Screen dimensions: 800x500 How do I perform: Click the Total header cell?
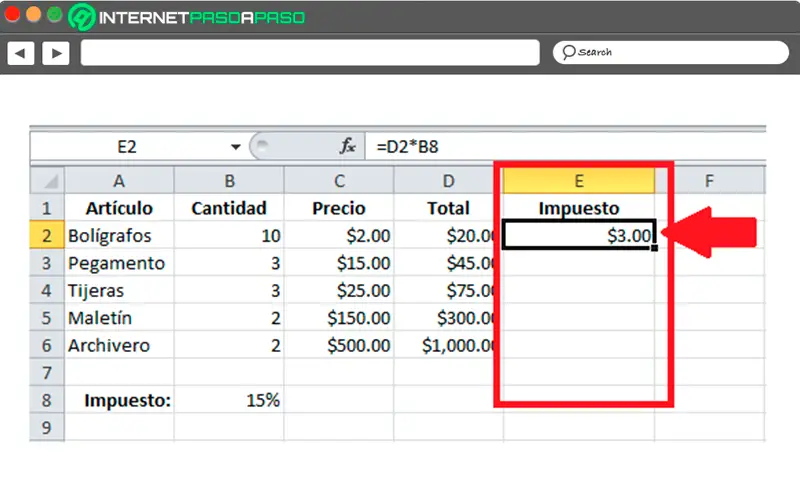click(x=448, y=208)
